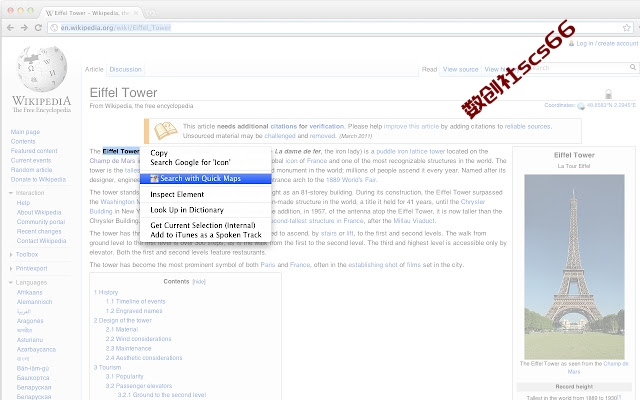
Task: Click Donate to Wikipedia link
Action: coord(38,179)
